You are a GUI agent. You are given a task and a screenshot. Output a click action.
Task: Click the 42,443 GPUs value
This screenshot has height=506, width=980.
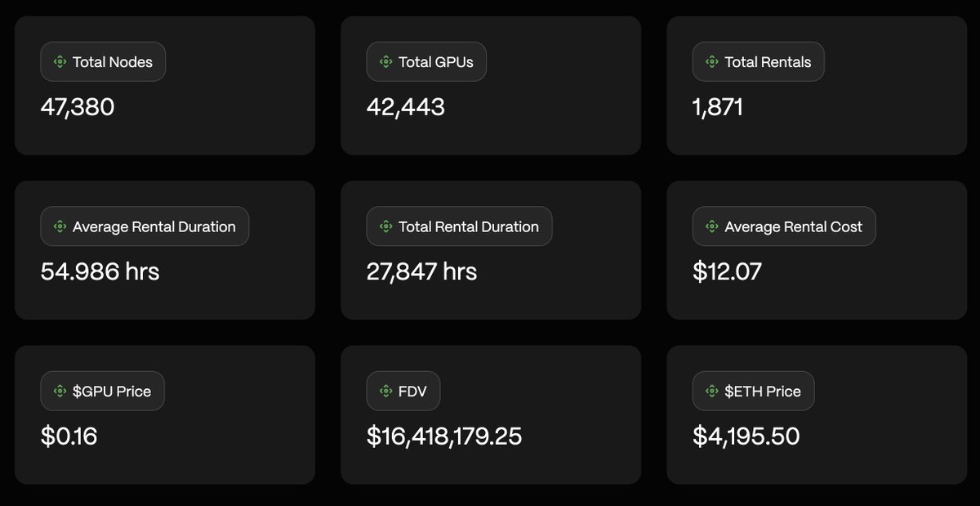(x=406, y=107)
